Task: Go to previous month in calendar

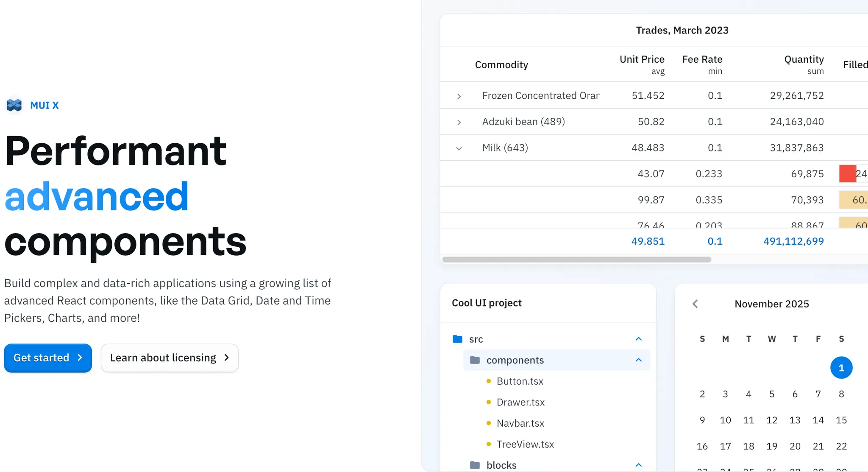Action: (695, 304)
